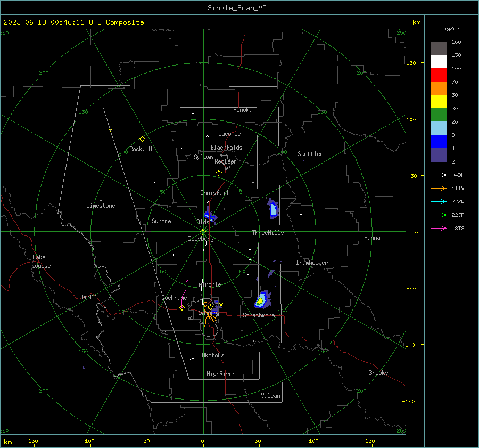
Task: Click the Sylvan label
Action: coord(203,157)
